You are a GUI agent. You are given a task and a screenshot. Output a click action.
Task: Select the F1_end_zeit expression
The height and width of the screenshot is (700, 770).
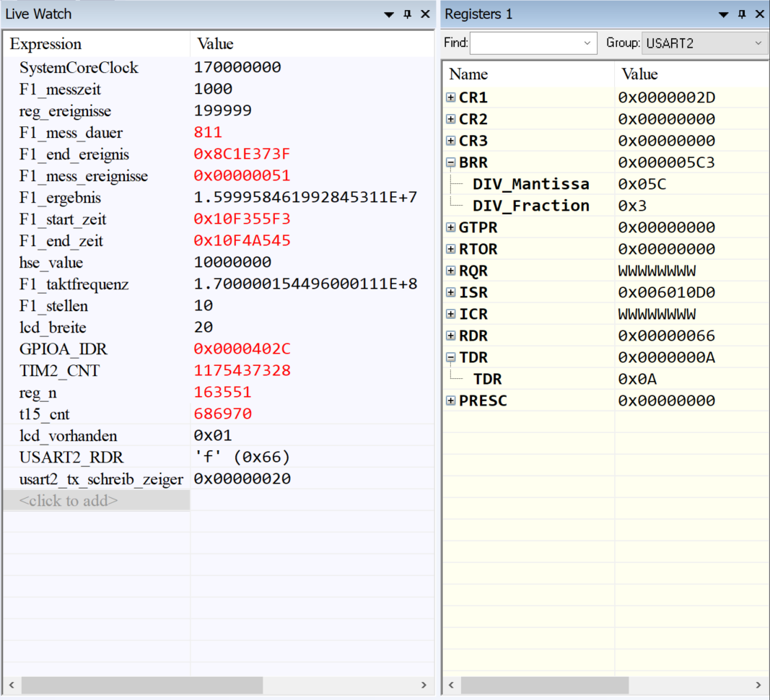point(61,241)
